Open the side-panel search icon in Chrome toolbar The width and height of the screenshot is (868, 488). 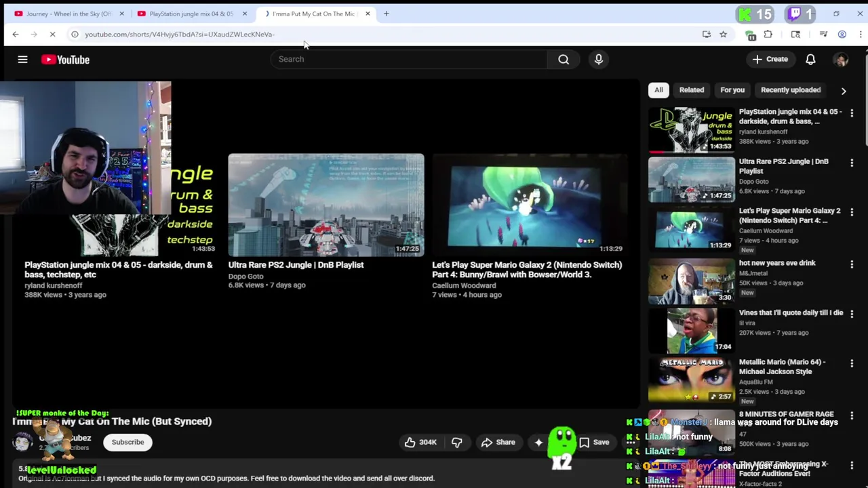pos(795,34)
